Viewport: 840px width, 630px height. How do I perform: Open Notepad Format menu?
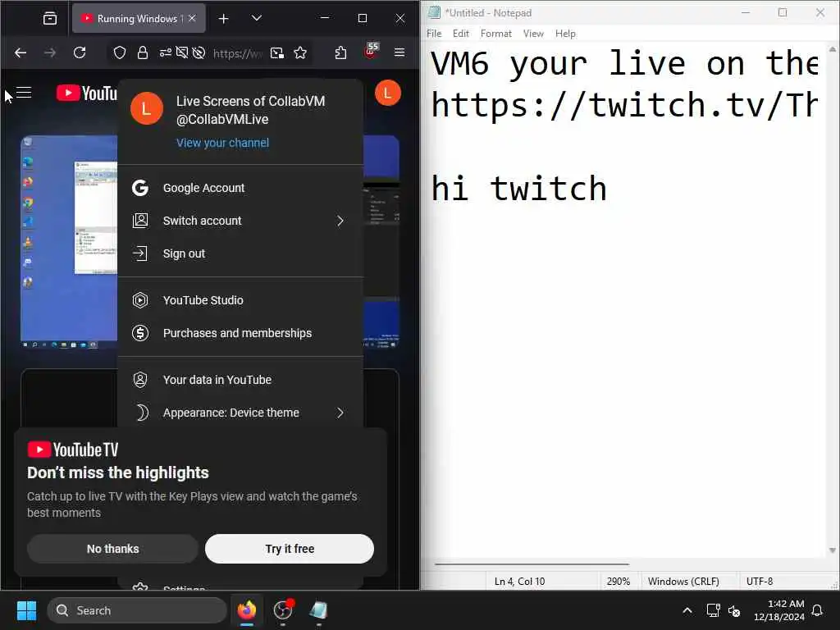pos(496,33)
